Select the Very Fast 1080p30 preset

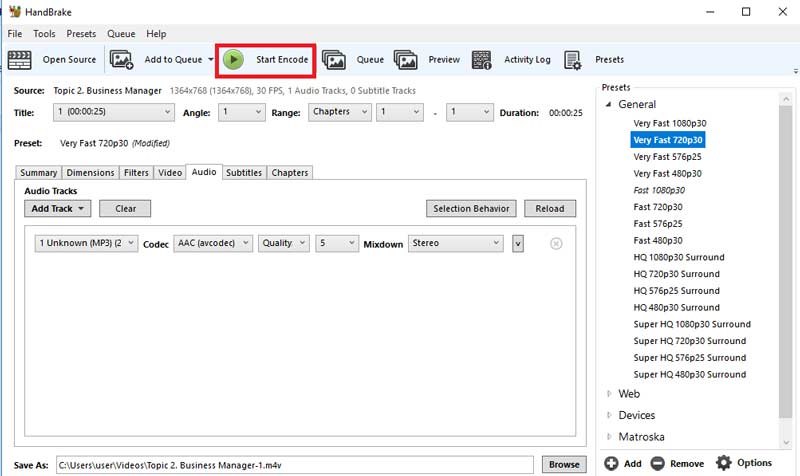tap(670, 123)
